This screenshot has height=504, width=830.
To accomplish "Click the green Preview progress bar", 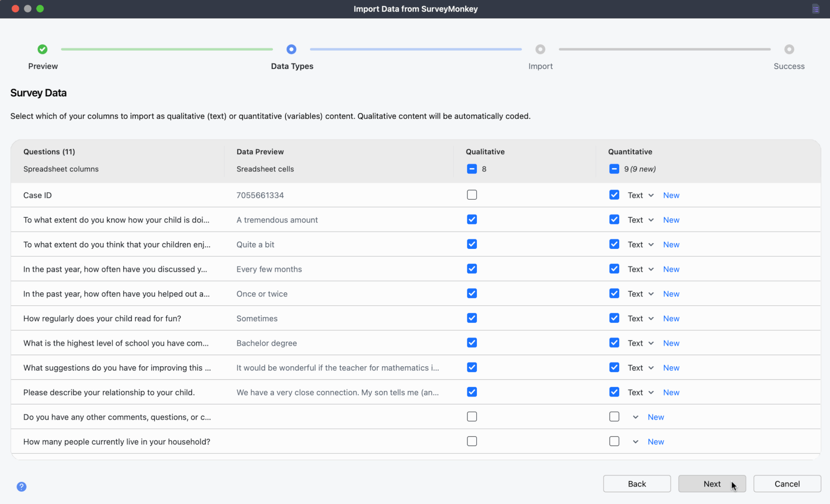I will [167, 49].
